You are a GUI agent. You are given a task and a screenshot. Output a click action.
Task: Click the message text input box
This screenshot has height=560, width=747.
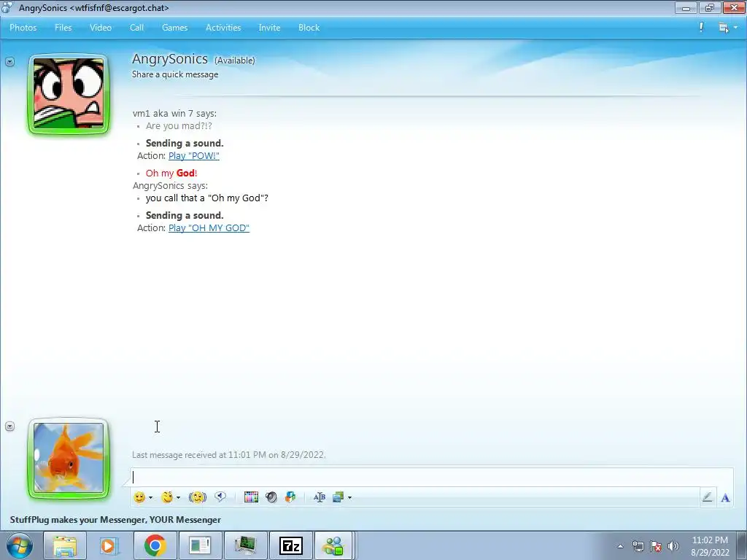point(432,477)
